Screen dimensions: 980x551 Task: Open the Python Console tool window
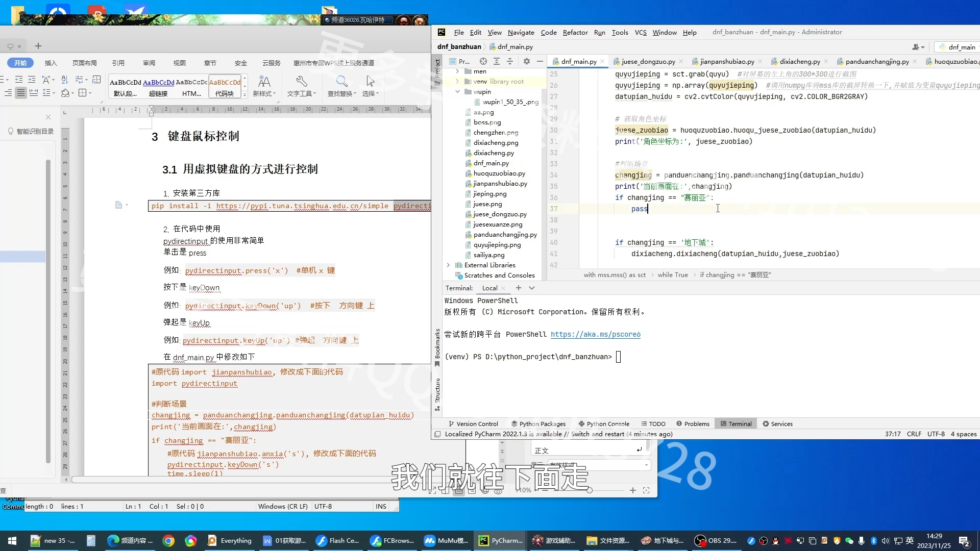[x=604, y=424]
